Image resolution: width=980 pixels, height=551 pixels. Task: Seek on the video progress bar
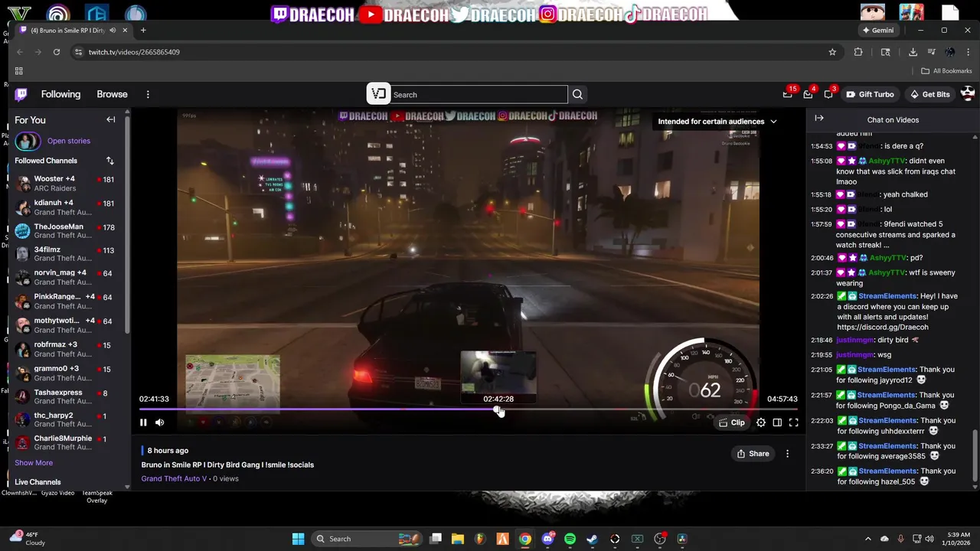[x=469, y=409]
